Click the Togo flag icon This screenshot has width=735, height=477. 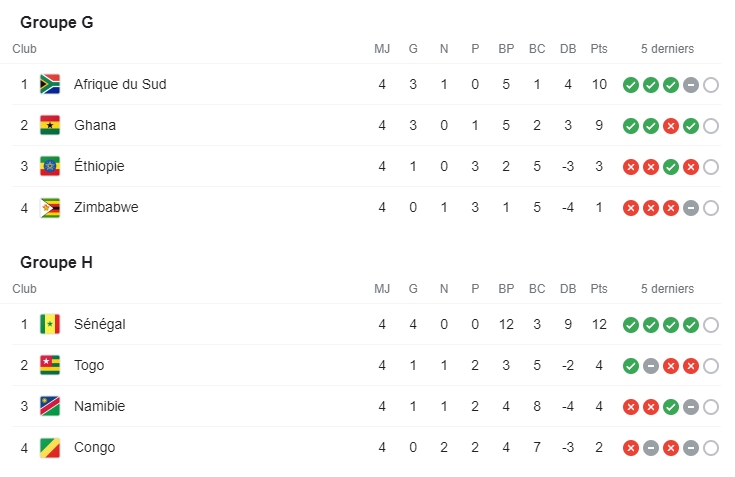[50, 365]
